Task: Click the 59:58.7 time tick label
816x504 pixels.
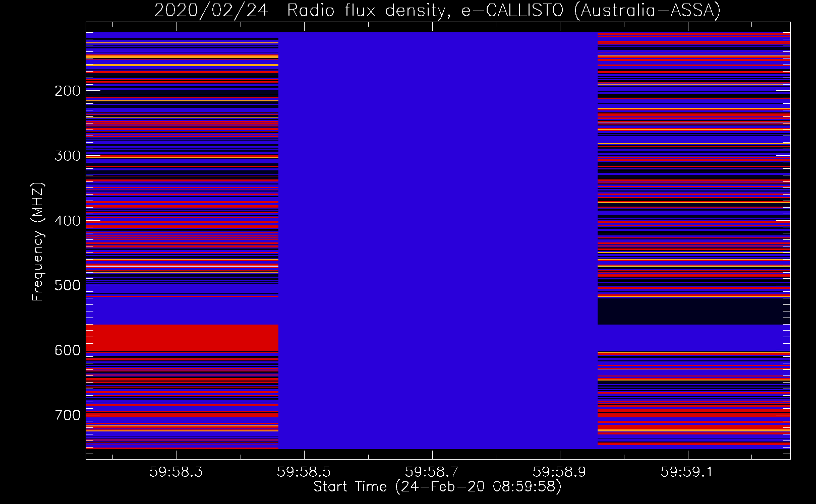Action: [432, 472]
